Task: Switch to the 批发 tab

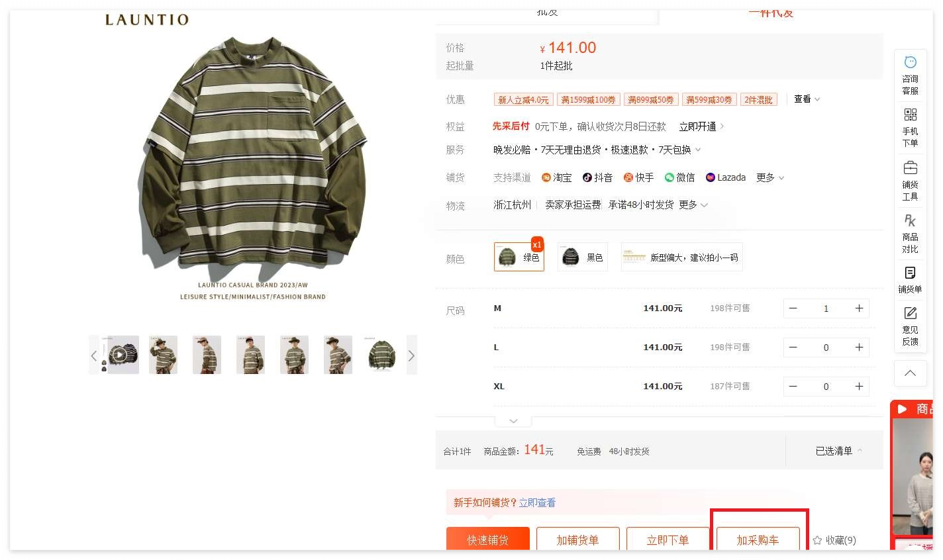Action: 547,13
